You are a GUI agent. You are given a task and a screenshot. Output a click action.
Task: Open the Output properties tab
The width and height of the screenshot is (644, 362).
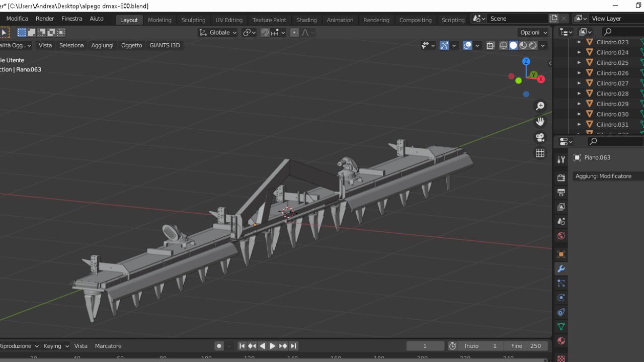[561, 192]
